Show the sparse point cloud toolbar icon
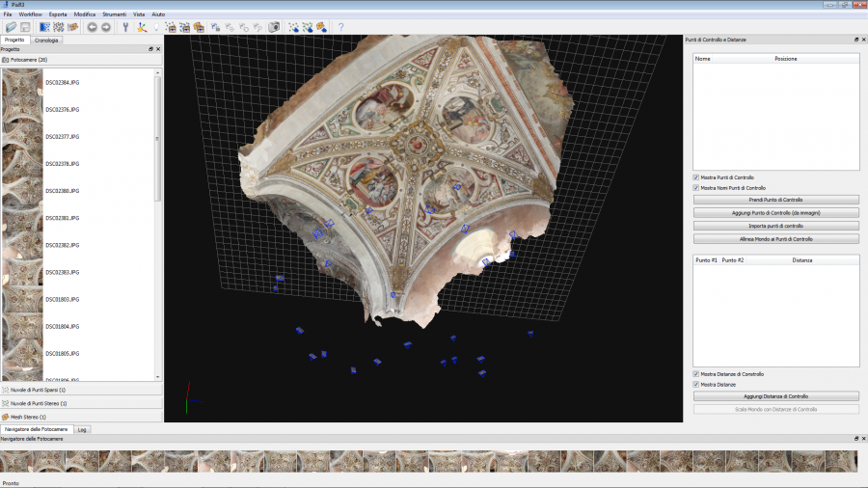The image size is (868, 488). click(44, 27)
